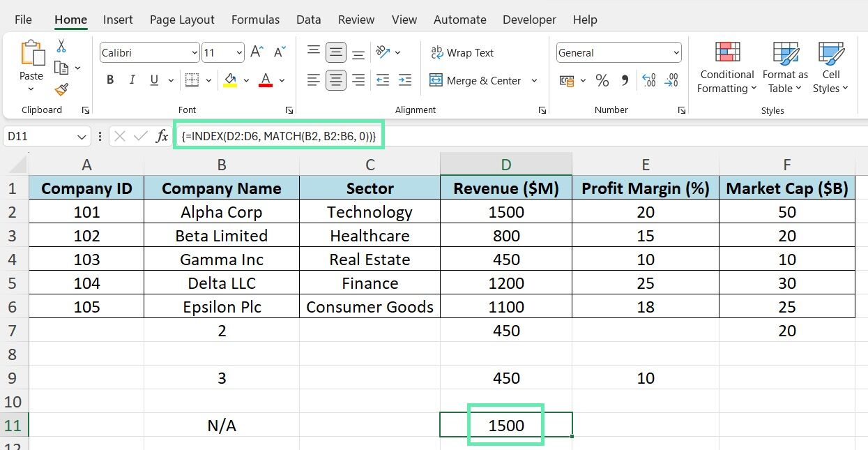Apply Comma Style formatting
This screenshot has height=450, width=868.
click(624, 81)
